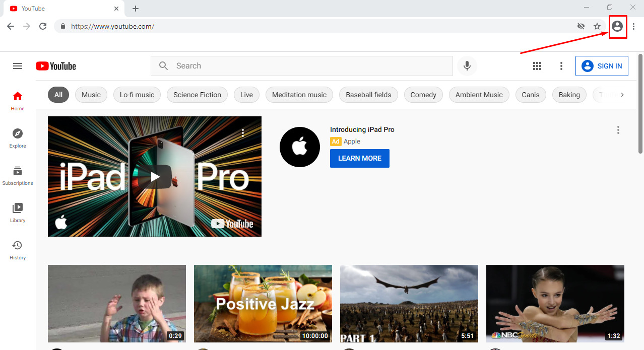
Task: Select the Science Fiction chip
Action: pos(197,95)
